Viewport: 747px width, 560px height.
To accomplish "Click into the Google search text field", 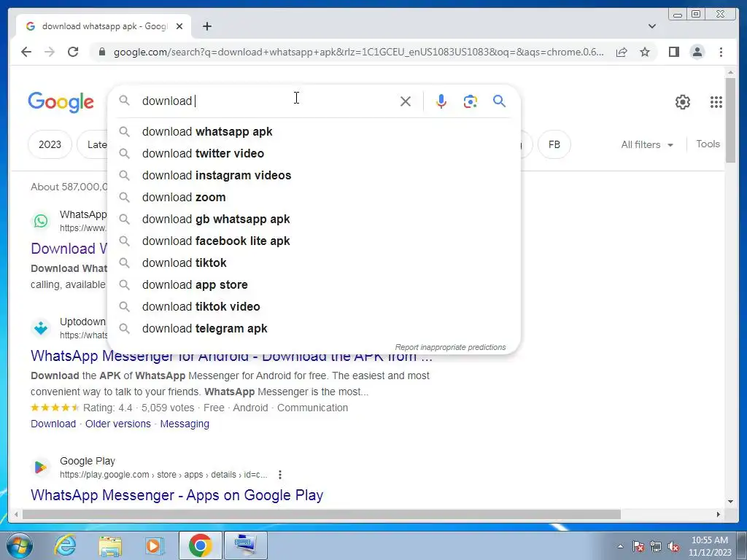I will coord(267,101).
